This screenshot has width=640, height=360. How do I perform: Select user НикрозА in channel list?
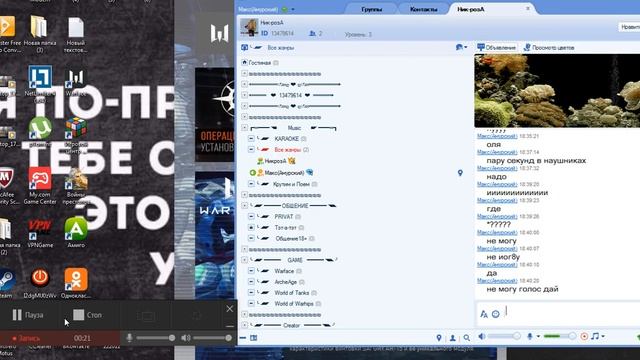tap(276, 161)
